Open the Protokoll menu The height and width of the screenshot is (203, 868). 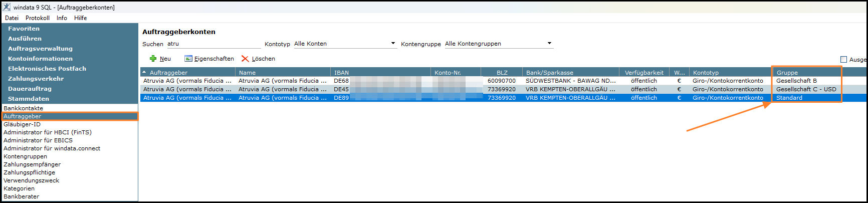tap(38, 18)
